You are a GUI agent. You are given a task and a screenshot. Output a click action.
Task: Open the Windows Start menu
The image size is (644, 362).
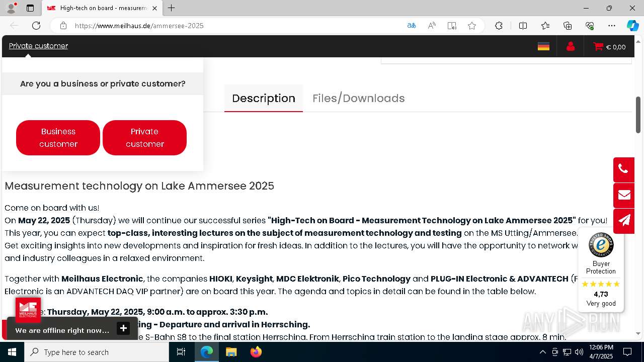(x=12, y=352)
